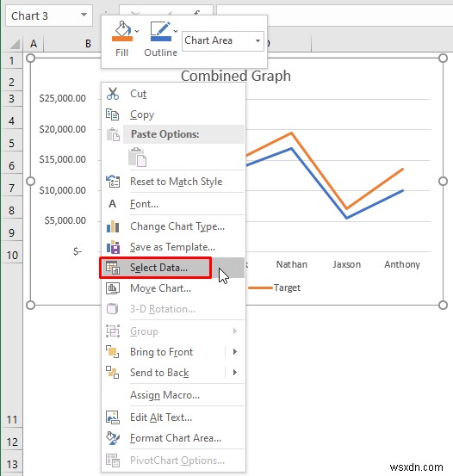Image resolution: width=453 pixels, height=476 pixels.
Task: Click the Format Chart Area paint icon
Action: pos(113,438)
